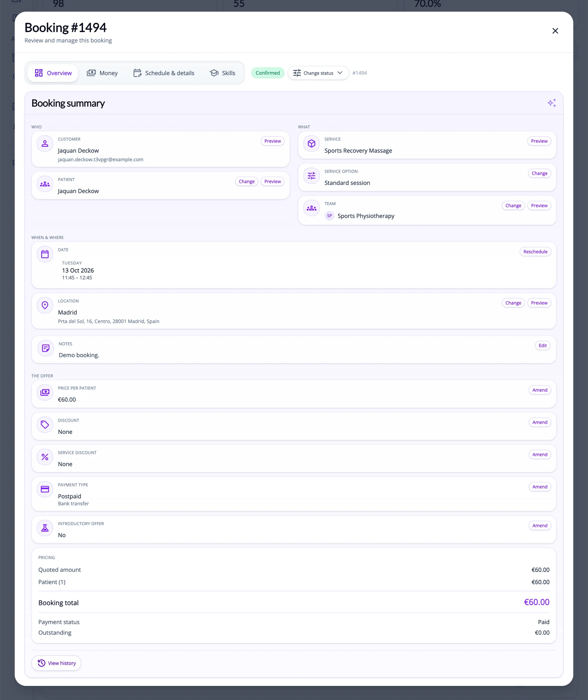588x700 pixels.
Task: Open the Change status dropdown
Action: click(x=318, y=73)
